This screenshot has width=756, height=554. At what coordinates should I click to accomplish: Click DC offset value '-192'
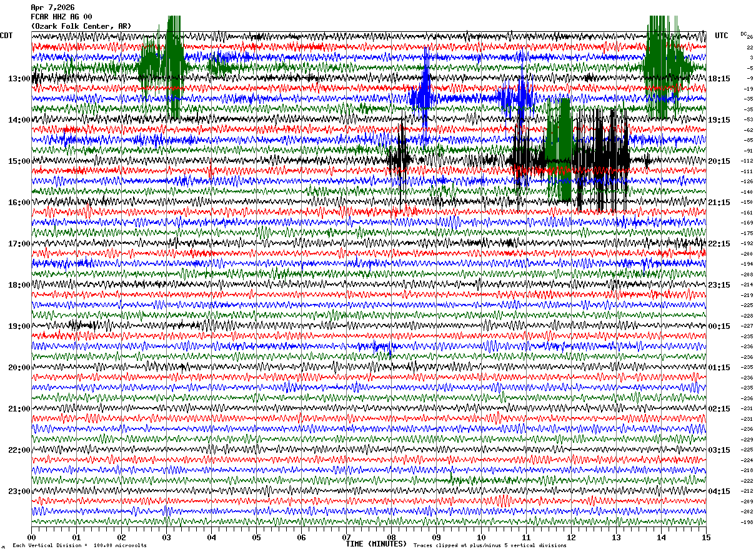pos(747,243)
